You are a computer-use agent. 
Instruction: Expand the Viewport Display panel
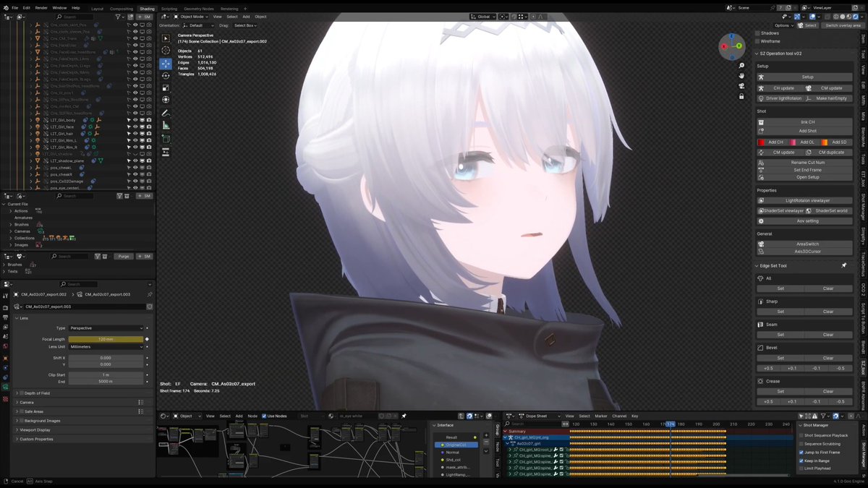tap(35, 430)
